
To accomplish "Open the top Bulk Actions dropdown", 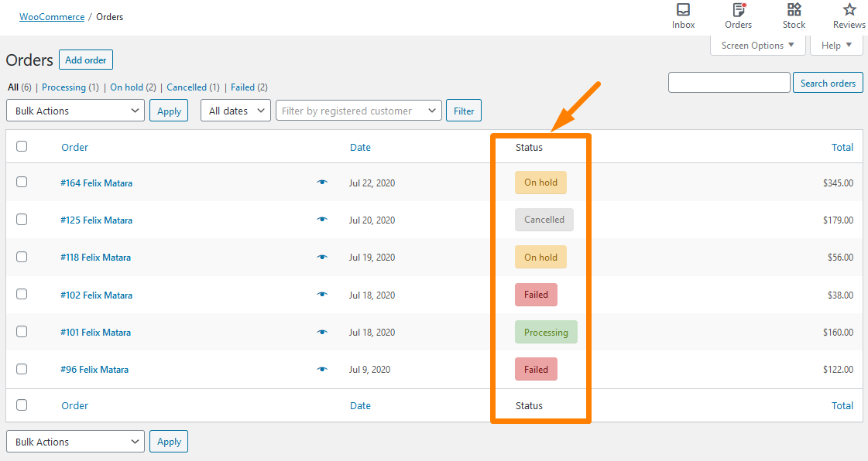I will tap(75, 111).
